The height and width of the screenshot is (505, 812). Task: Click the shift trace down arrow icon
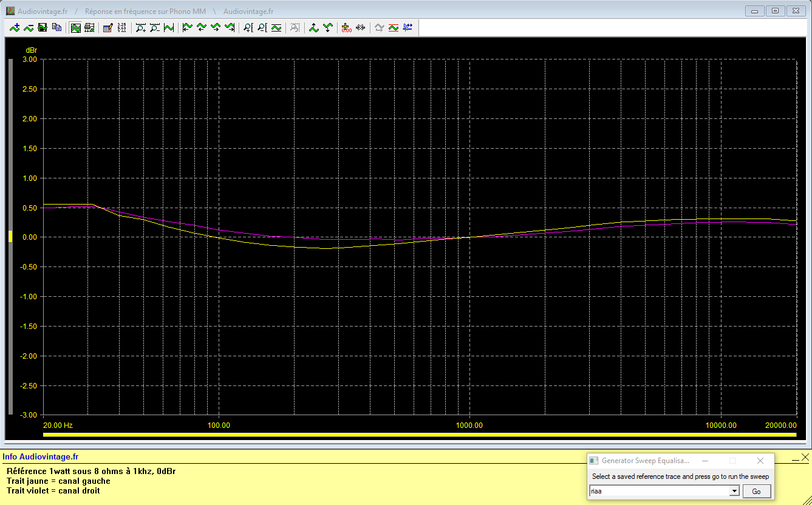click(328, 27)
